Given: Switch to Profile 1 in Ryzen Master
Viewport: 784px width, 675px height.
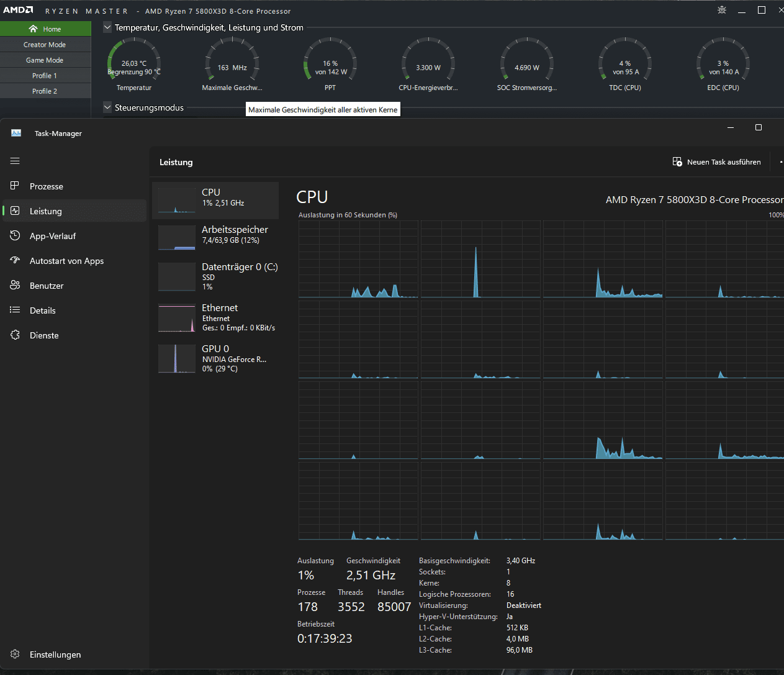Looking at the screenshot, I should click(x=45, y=76).
